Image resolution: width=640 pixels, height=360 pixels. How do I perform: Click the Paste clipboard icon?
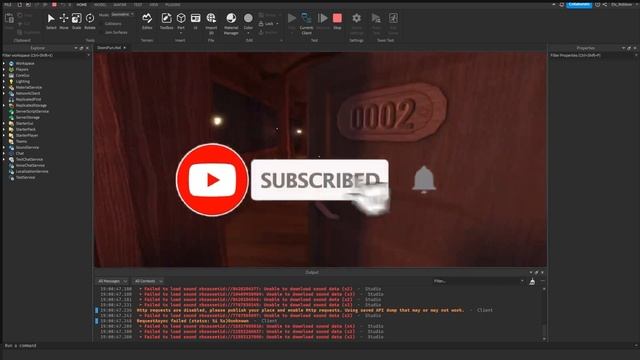(9, 19)
